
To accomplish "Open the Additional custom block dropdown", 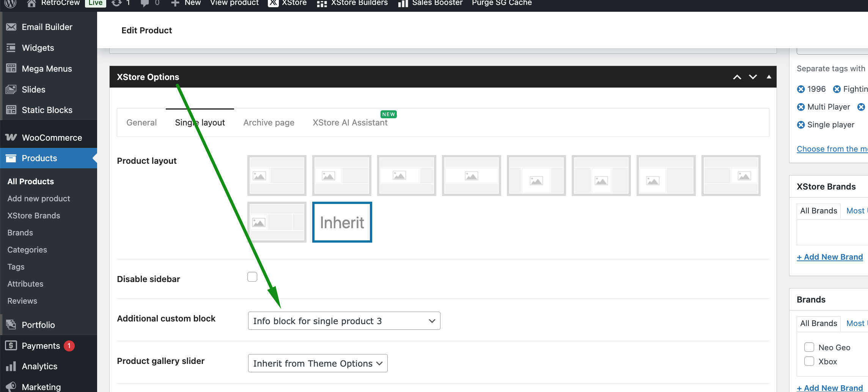I will click(344, 321).
